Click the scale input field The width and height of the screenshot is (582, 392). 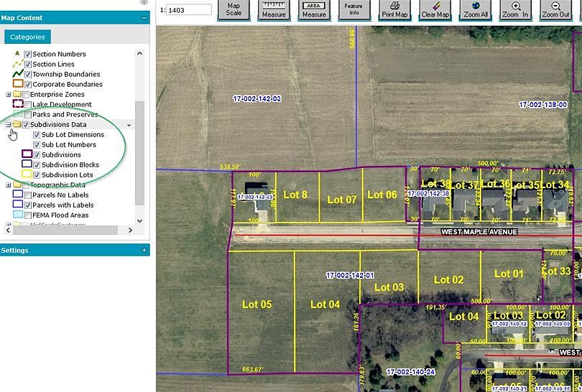(x=189, y=10)
